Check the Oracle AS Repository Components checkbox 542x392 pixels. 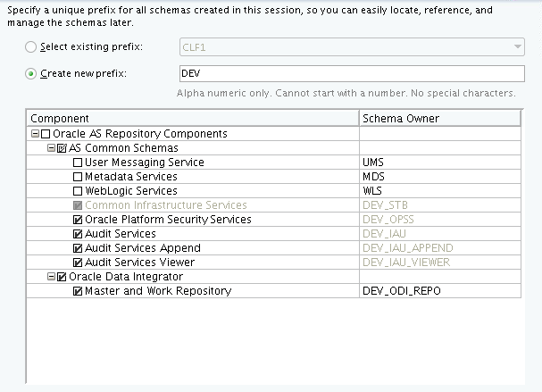coord(46,134)
